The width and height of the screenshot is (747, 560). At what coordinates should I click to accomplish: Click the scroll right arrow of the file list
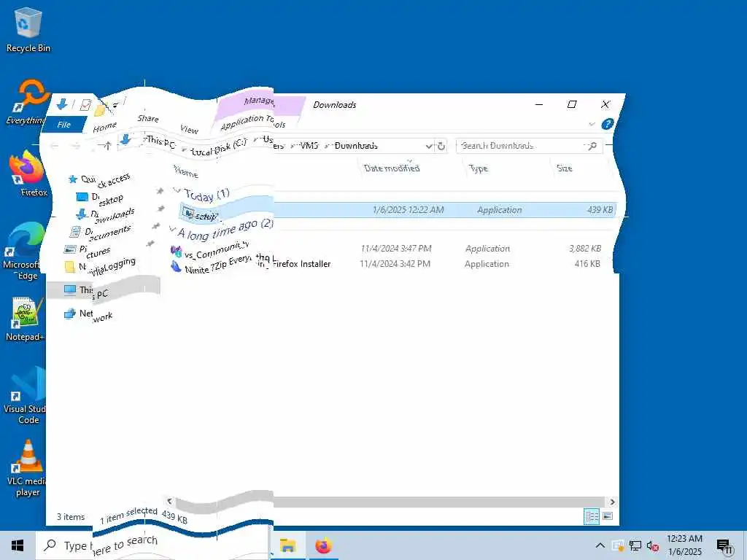point(612,502)
